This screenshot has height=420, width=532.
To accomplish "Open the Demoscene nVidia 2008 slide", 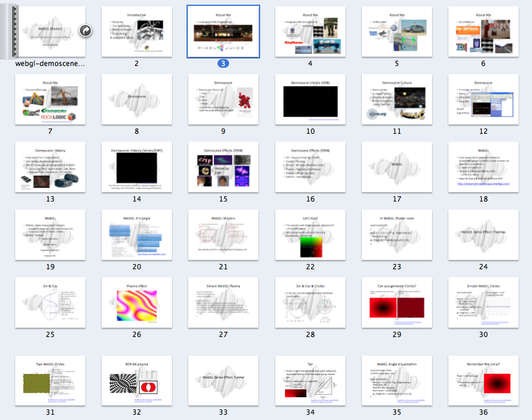I will pyautogui.click(x=310, y=99).
